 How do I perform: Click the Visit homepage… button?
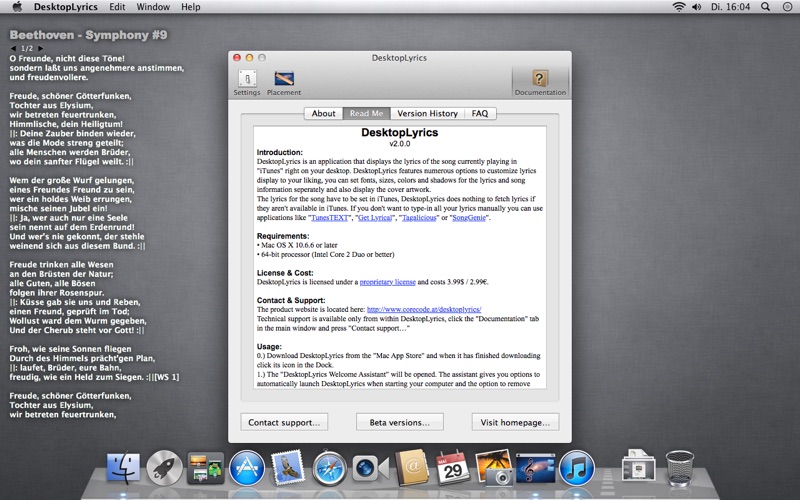pos(515,422)
